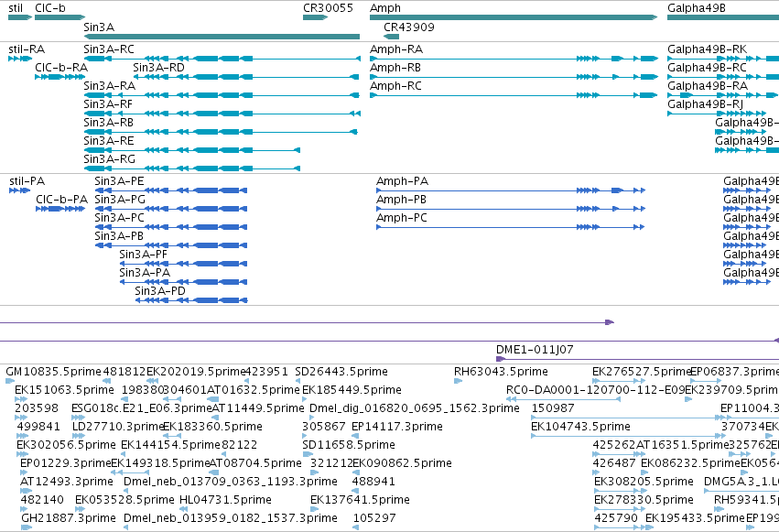This screenshot has width=779, height=532.
Task: Select the Dmel_neb_013709_0363_1193.3prime label
Action: (231, 482)
